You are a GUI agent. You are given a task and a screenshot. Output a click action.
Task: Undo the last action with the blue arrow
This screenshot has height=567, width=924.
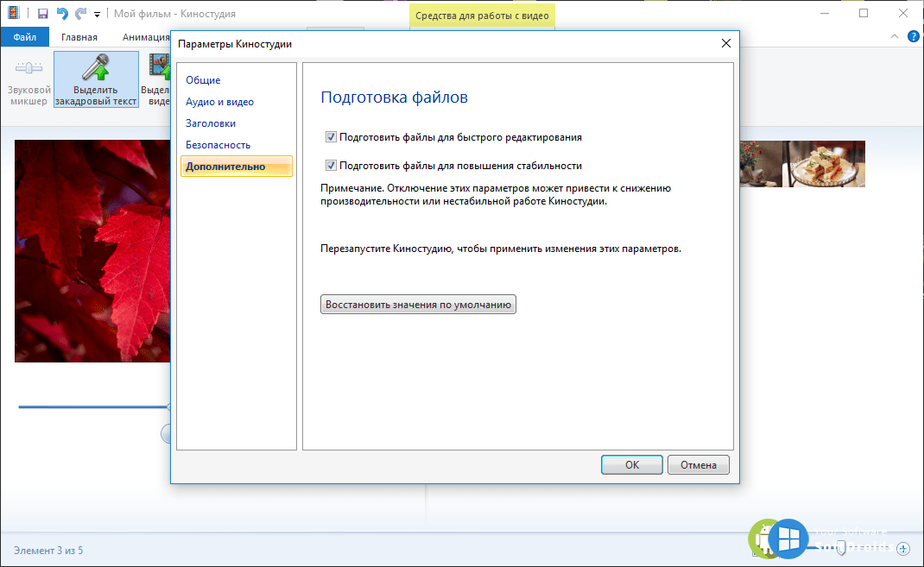coord(62,14)
